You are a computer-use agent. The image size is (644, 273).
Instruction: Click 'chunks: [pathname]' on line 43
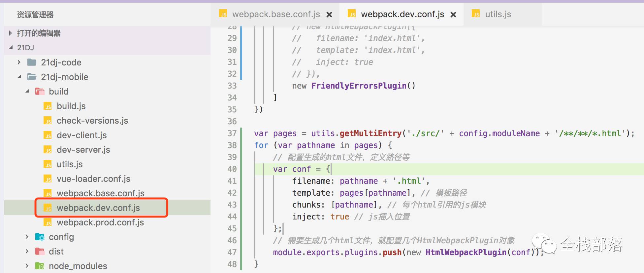click(x=335, y=205)
